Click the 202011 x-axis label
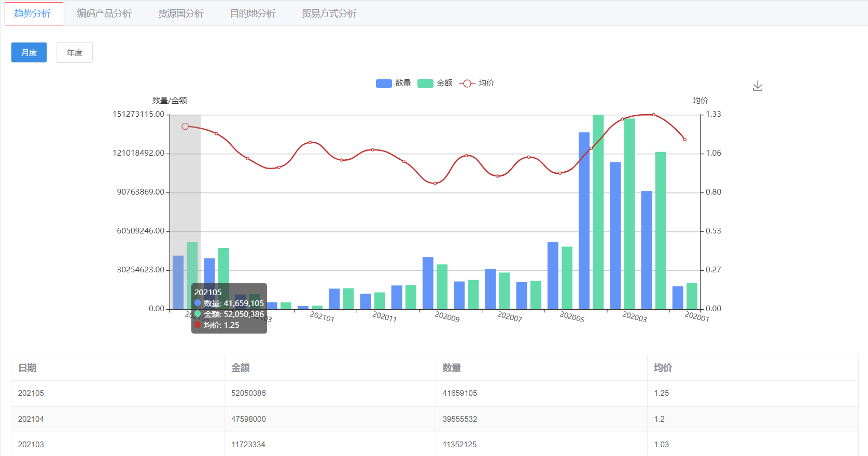The width and height of the screenshot is (868, 456). [385, 317]
